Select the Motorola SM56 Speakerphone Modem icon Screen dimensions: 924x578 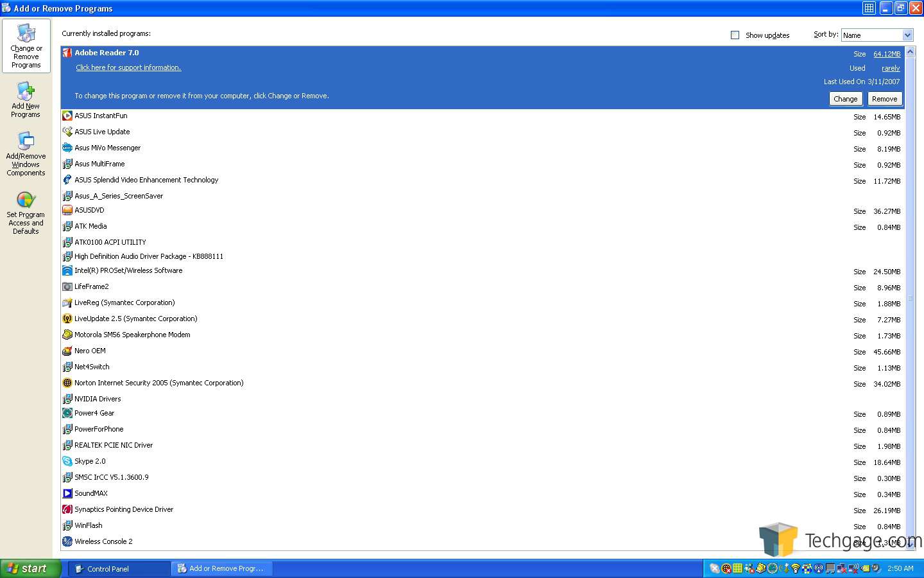click(x=67, y=335)
